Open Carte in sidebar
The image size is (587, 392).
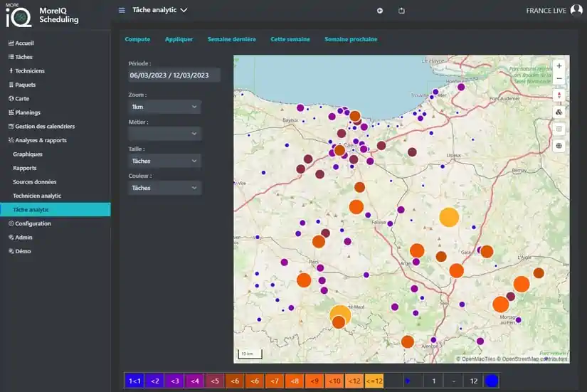(18, 98)
